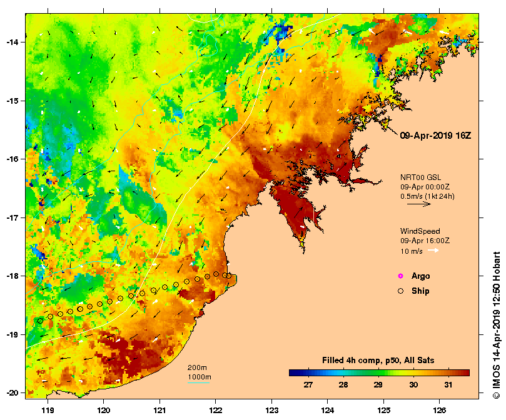This screenshot has height=420, width=506.
Task: Click the longitude axis label '123'
Action: pos(271,411)
